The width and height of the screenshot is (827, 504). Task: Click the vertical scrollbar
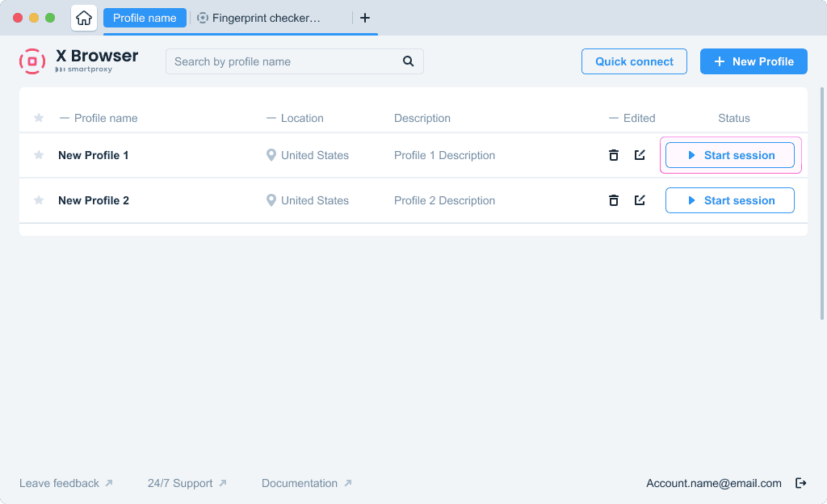click(x=821, y=204)
